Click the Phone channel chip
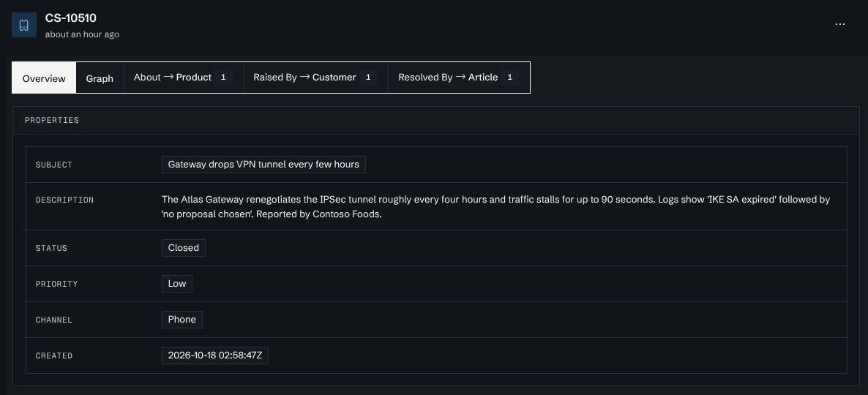This screenshot has height=395, width=868. pyautogui.click(x=182, y=320)
